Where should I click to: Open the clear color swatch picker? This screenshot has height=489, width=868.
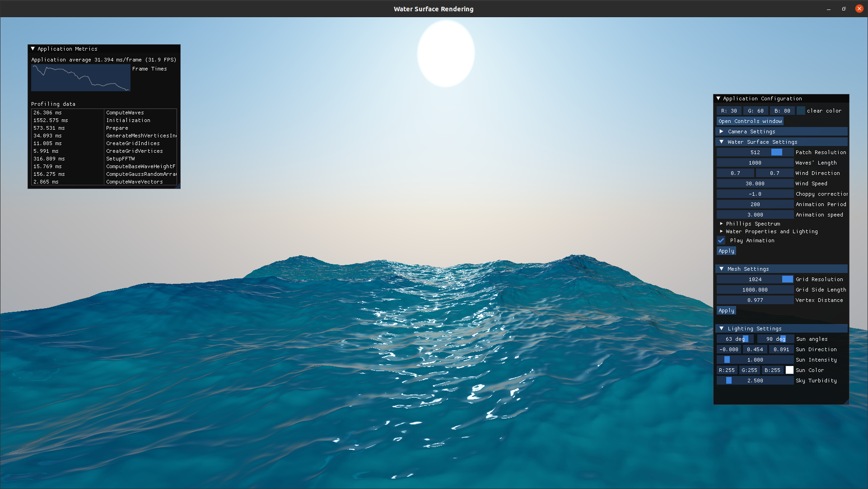click(x=801, y=111)
